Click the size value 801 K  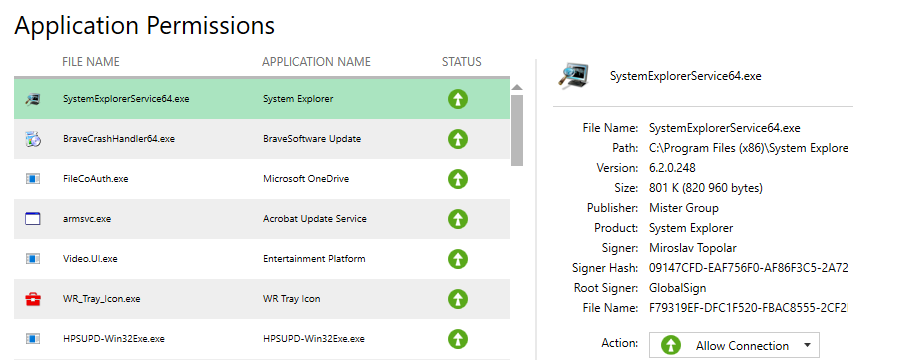[706, 188]
